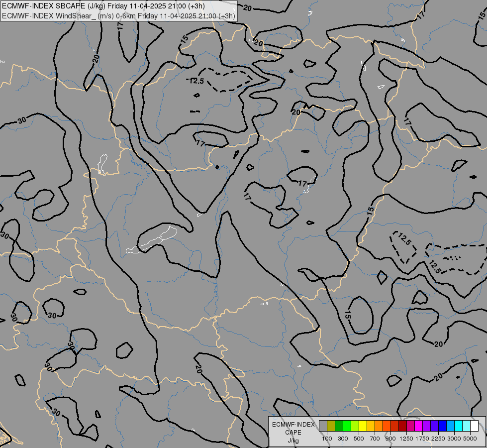This screenshot has height=448, width=487.
Task: Choose the bright green legend swatch
Action: 347,426
